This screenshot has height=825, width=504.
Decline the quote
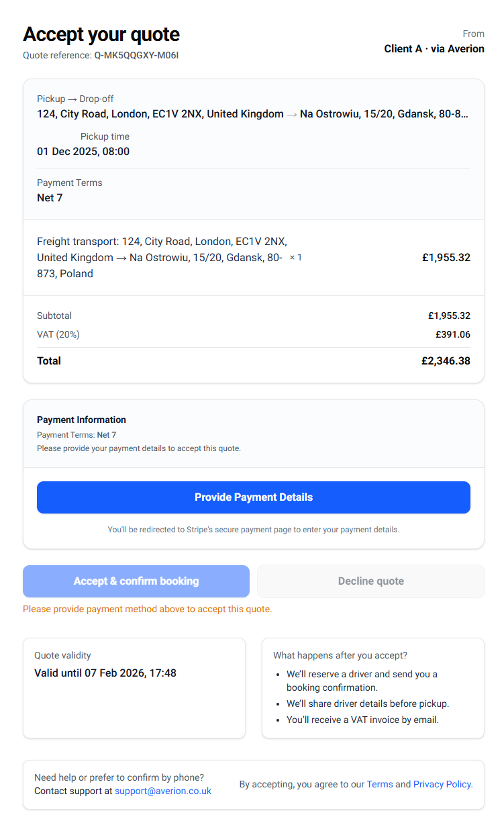click(x=370, y=581)
